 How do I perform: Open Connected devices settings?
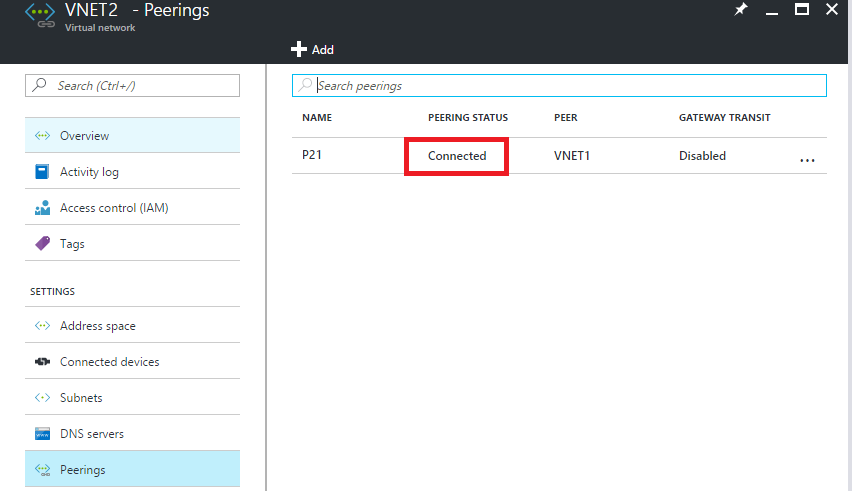[133, 361]
